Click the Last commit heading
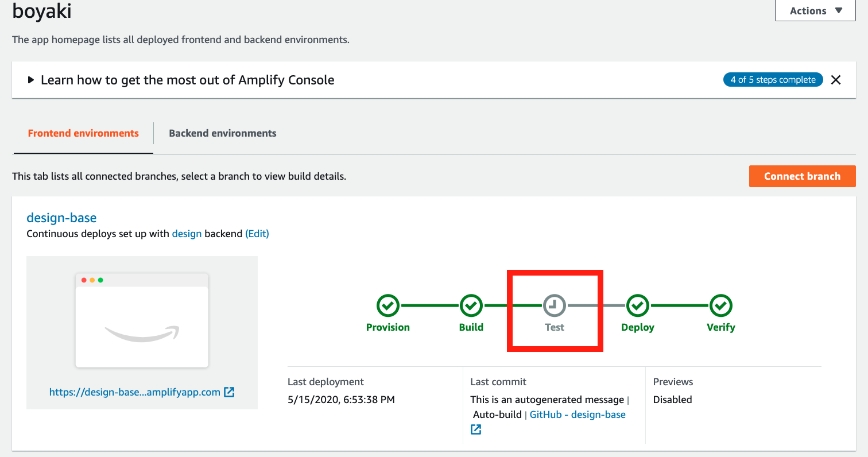Screen dimensions: 868x457 tap(498, 382)
